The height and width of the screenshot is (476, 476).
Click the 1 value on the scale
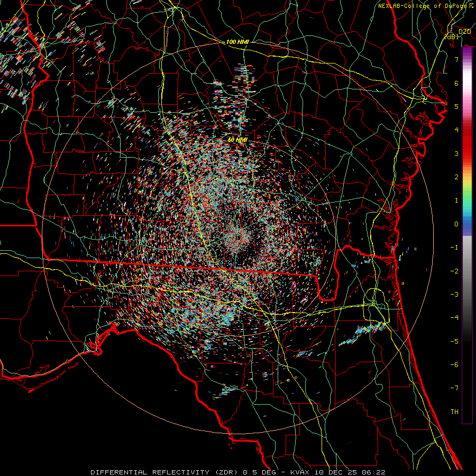(456, 200)
